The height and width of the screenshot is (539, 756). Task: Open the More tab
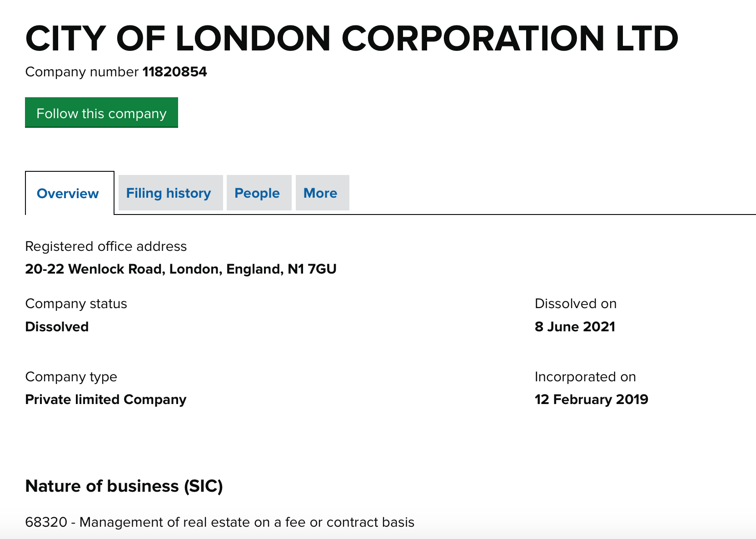[320, 193]
